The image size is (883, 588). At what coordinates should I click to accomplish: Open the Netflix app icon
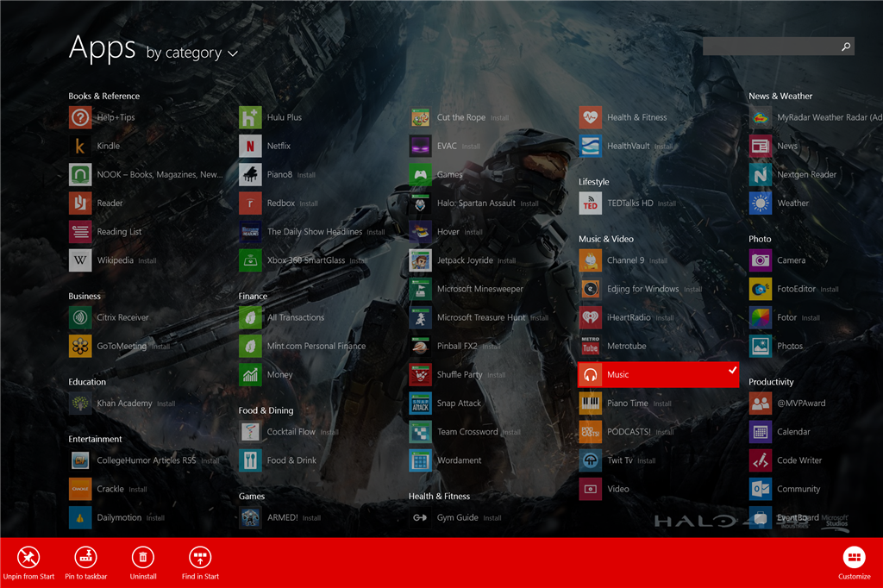(251, 146)
